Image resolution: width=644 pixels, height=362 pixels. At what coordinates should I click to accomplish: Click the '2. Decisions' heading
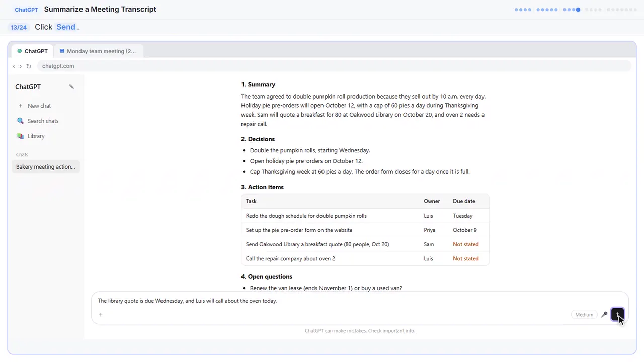click(258, 139)
